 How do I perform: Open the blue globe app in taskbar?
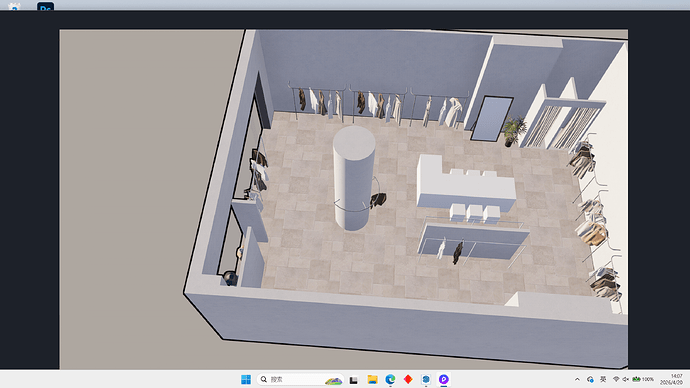tap(426, 379)
